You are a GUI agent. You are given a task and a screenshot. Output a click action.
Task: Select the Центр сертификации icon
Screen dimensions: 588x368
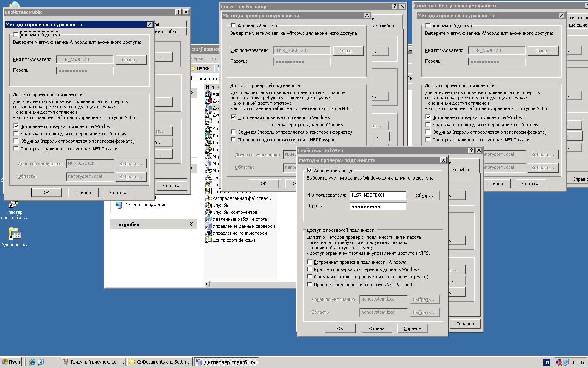coord(209,240)
